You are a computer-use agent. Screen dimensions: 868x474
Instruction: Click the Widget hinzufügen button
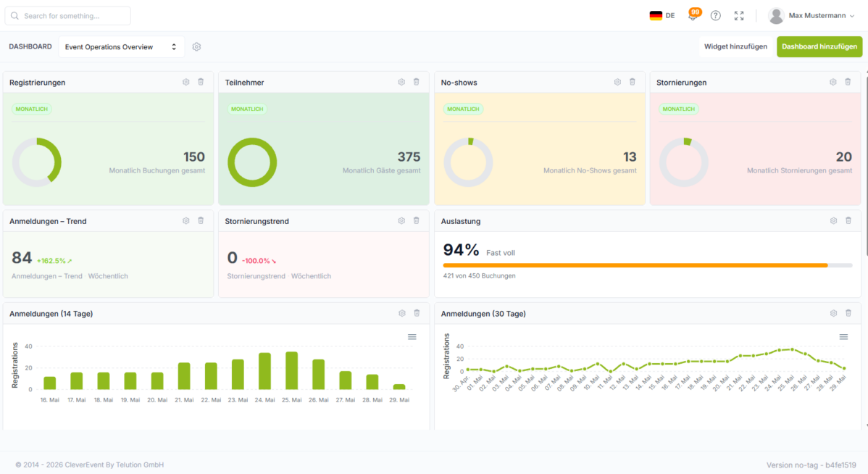735,46
